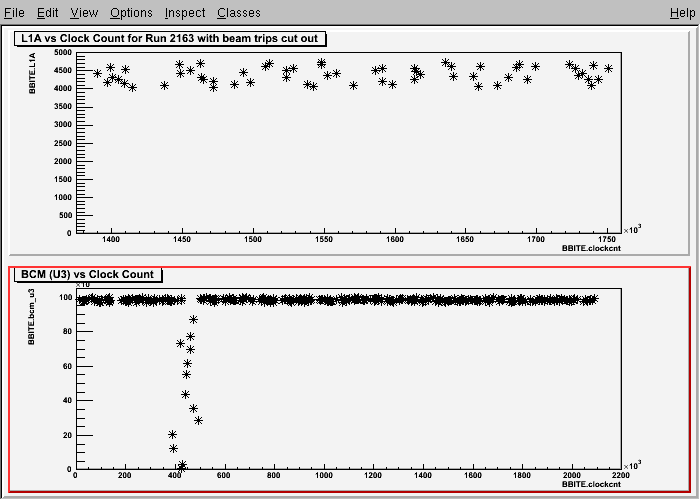Open the View menu
700x500 pixels.
tap(84, 13)
